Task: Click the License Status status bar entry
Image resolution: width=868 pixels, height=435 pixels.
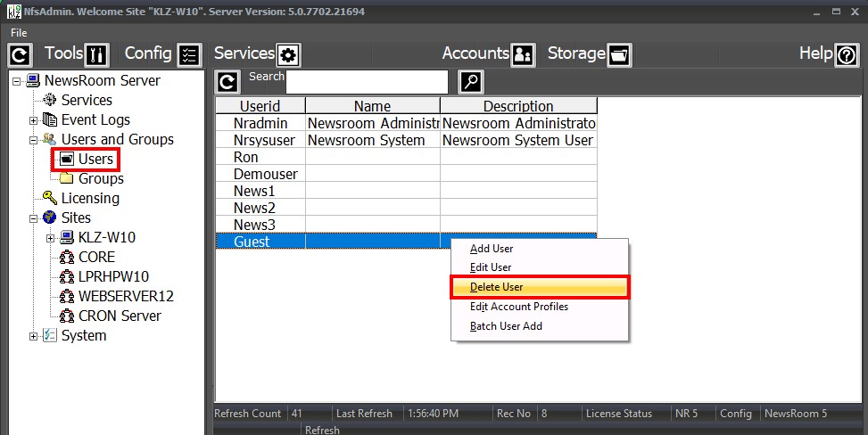Action: pos(619,414)
